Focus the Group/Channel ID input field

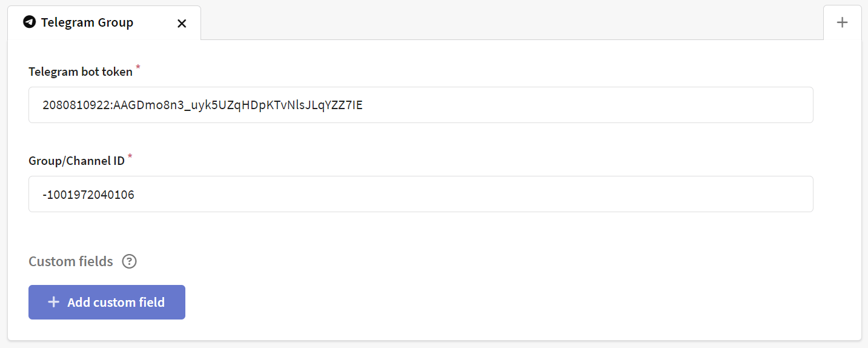point(420,194)
